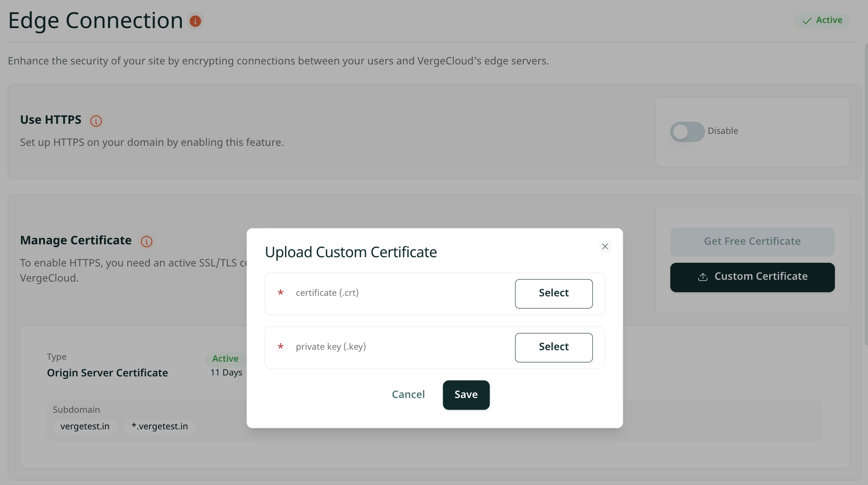Click the upload icon on Custom Certificate

(702, 277)
